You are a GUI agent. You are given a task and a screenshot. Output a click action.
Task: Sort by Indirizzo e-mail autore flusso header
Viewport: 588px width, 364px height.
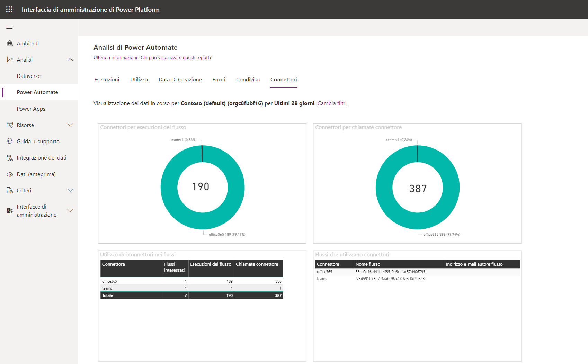482,264
